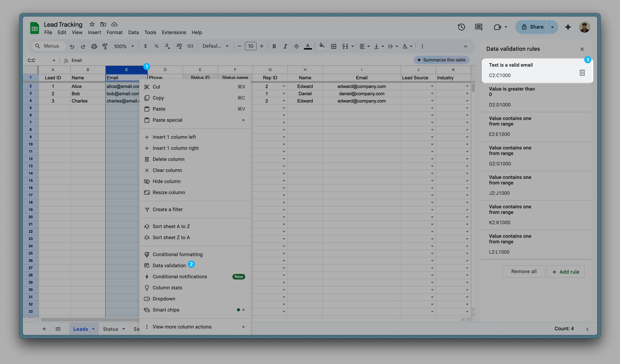
Task: Open the zoom 100% dropdown
Action: [124, 46]
